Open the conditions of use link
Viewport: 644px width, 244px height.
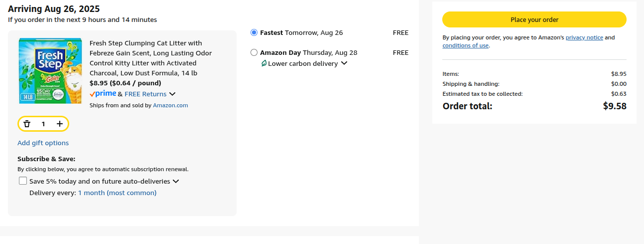tap(465, 45)
